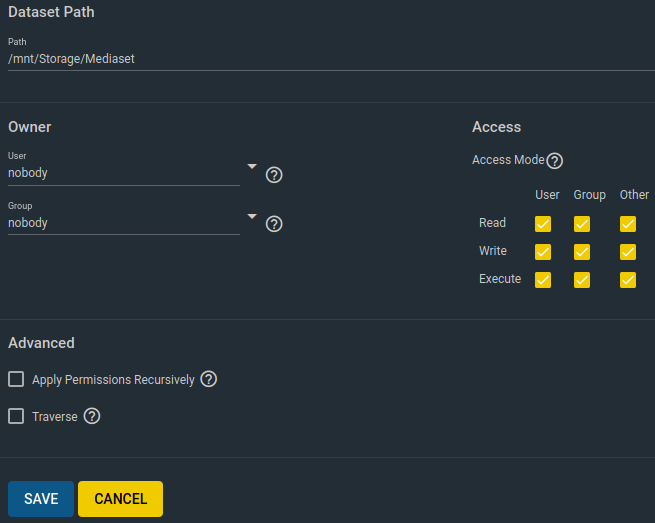Uncheck Read permission for Other

coord(627,224)
